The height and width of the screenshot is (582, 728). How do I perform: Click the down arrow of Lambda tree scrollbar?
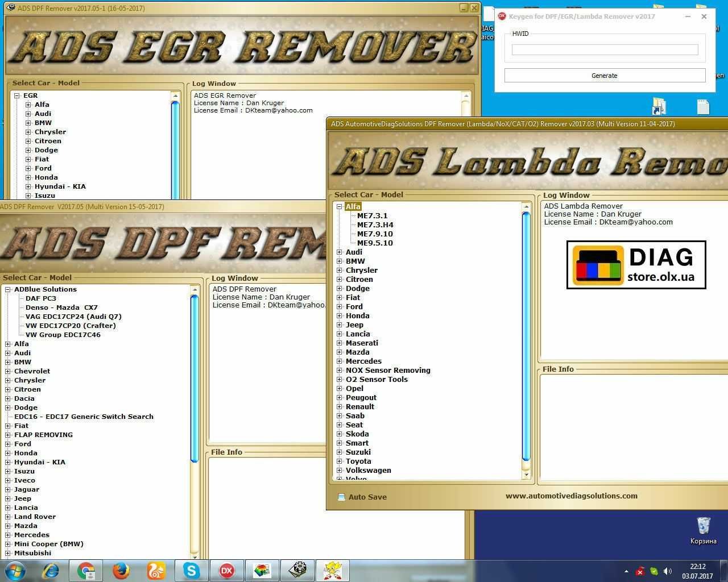(x=526, y=475)
